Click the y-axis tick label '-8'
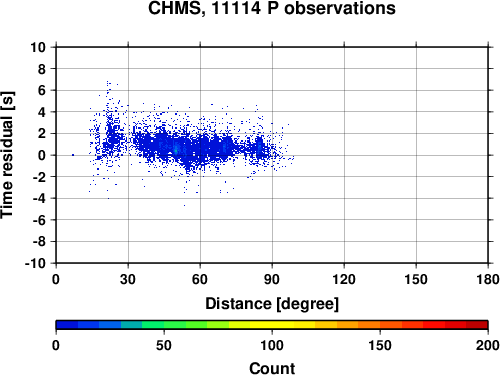 pos(39,242)
